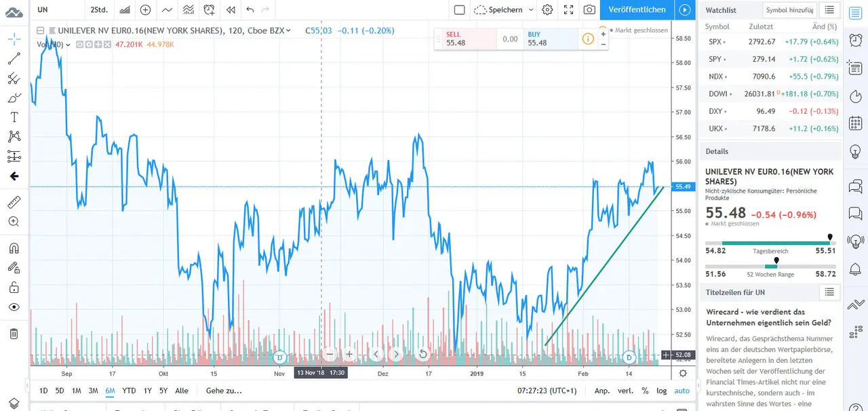This screenshot has height=411, width=868.
Task: Select the DXY row in the watchlist
Action: coord(772,111)
